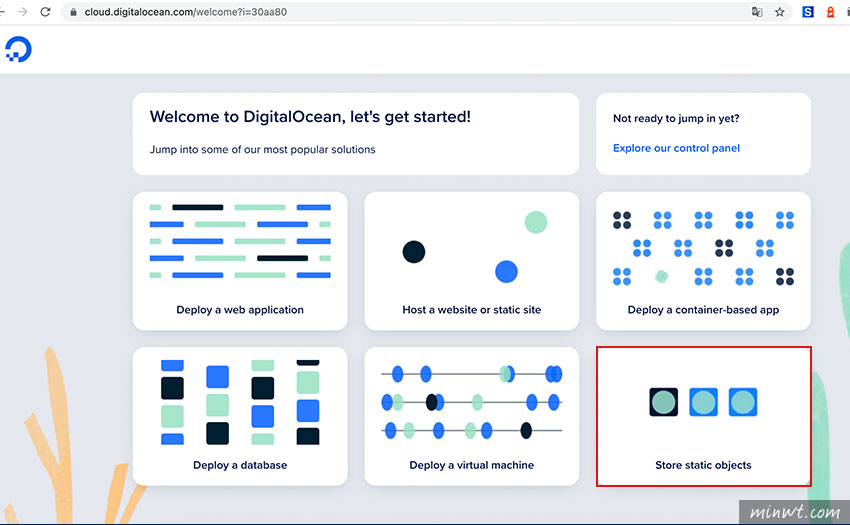The image size is (850, 525).
Task: Select the Deploy a container-based app card
Action: tap(703, 261)
